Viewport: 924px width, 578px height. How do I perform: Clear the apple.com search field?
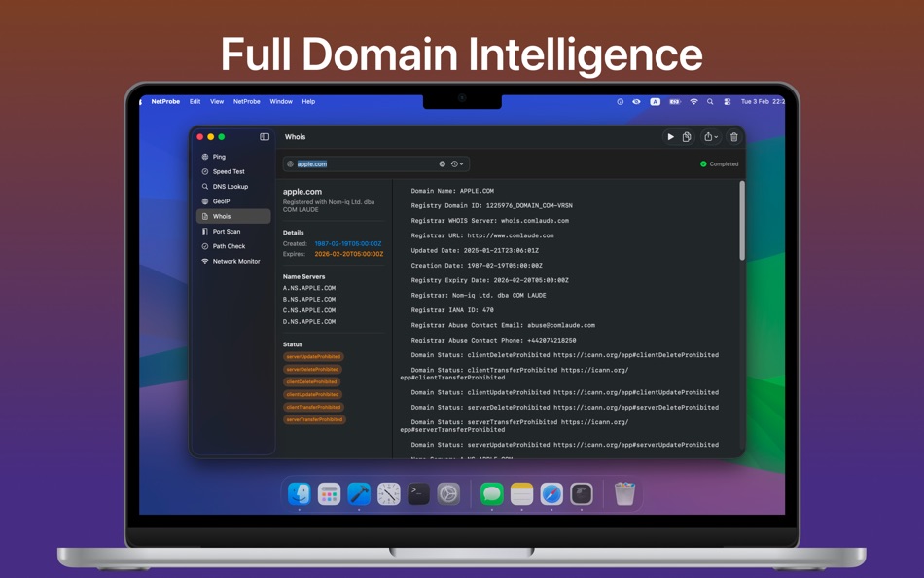[x=443, y=164]
